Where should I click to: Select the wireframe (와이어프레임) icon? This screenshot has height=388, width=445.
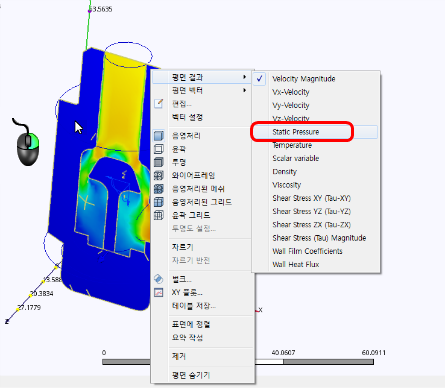tap(159, 175)
